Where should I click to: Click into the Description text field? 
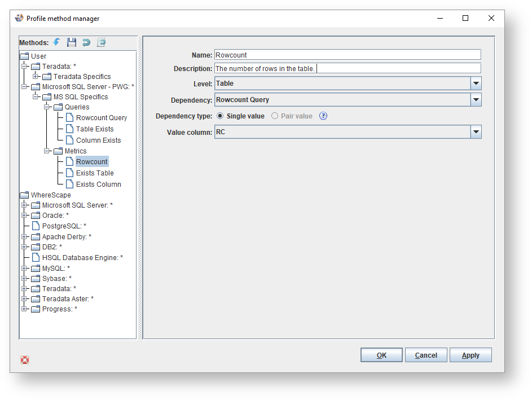click(395, 69)
